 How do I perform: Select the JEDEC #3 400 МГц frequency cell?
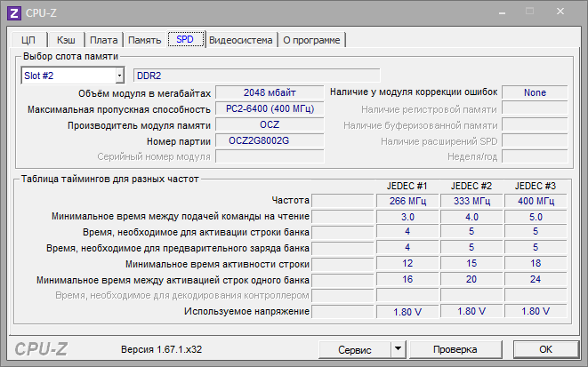536,201
